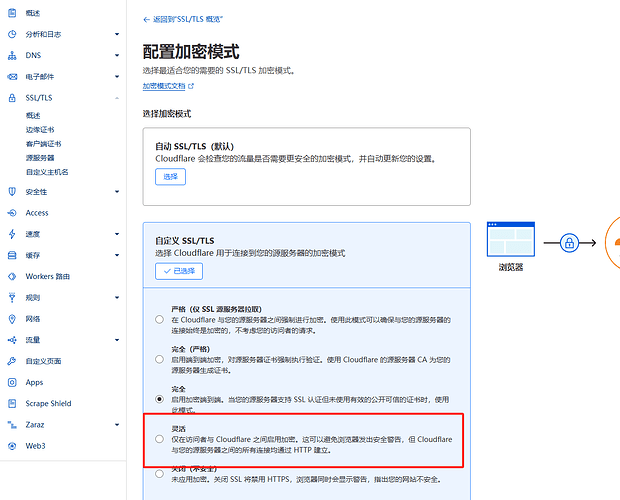The image size is (620, 500).
Task: Expand the 规则 sidebar dropdown arrow
Action: (x=117, y=298)
